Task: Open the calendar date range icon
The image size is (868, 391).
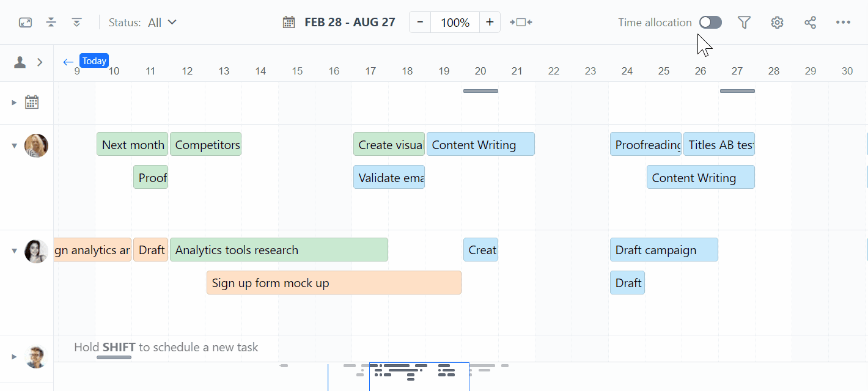Action: click(289, 23)
